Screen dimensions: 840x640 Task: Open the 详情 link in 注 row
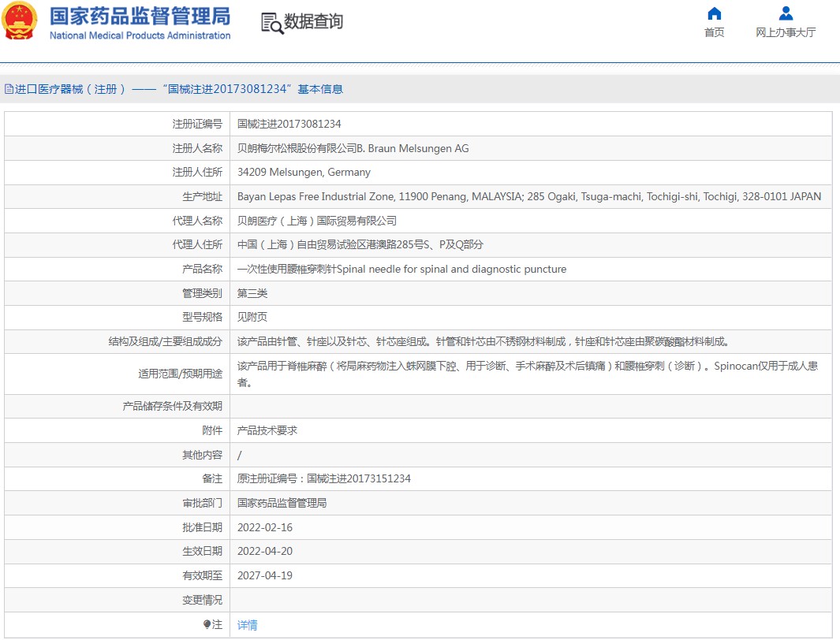[x=248, y=625]
